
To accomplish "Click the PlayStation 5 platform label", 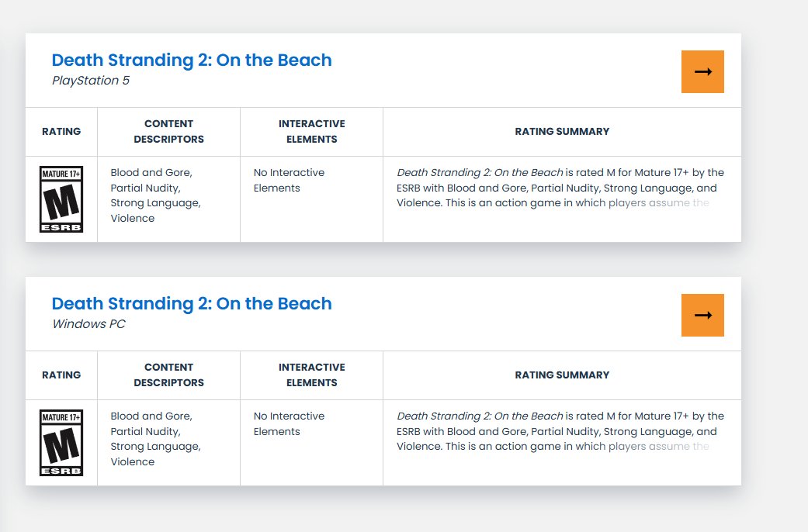I will point(91,81).
